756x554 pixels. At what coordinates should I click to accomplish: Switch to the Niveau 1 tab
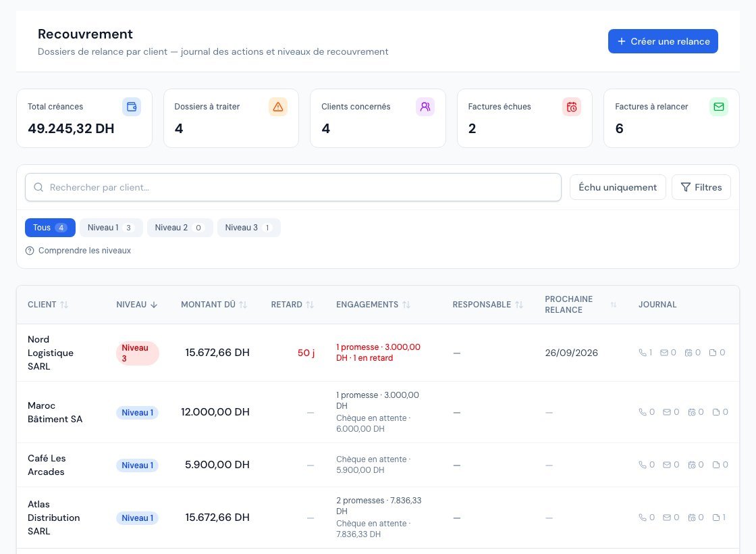coord(111,228)
